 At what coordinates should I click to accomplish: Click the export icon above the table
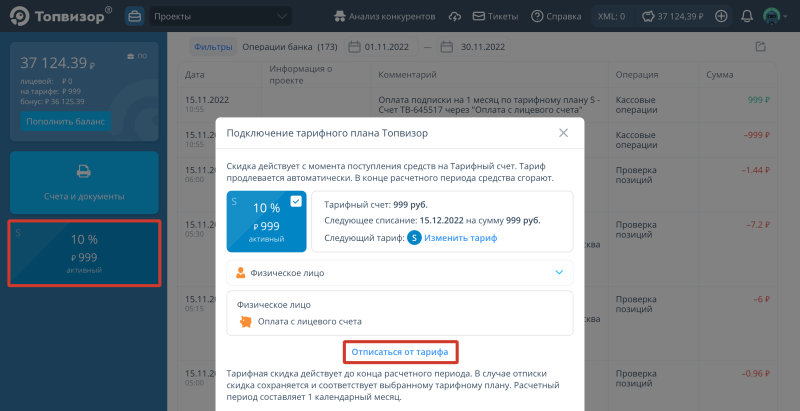[761, 47]
